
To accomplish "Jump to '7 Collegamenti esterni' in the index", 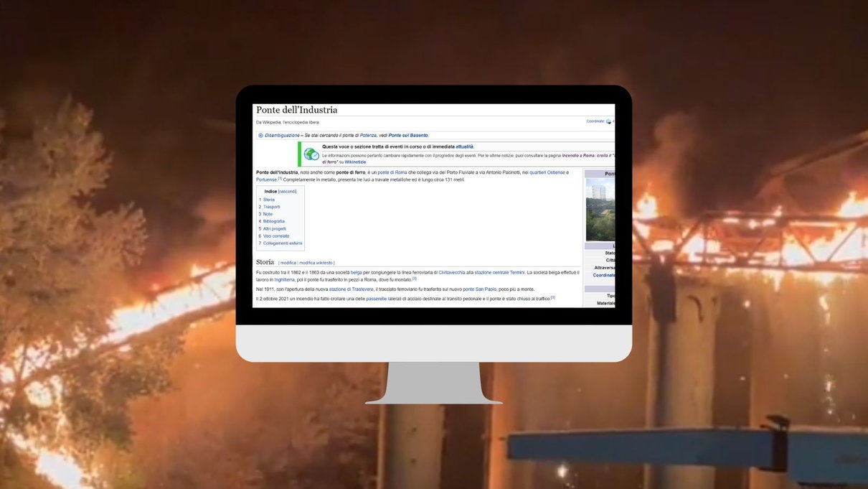I will click(280, 243).
